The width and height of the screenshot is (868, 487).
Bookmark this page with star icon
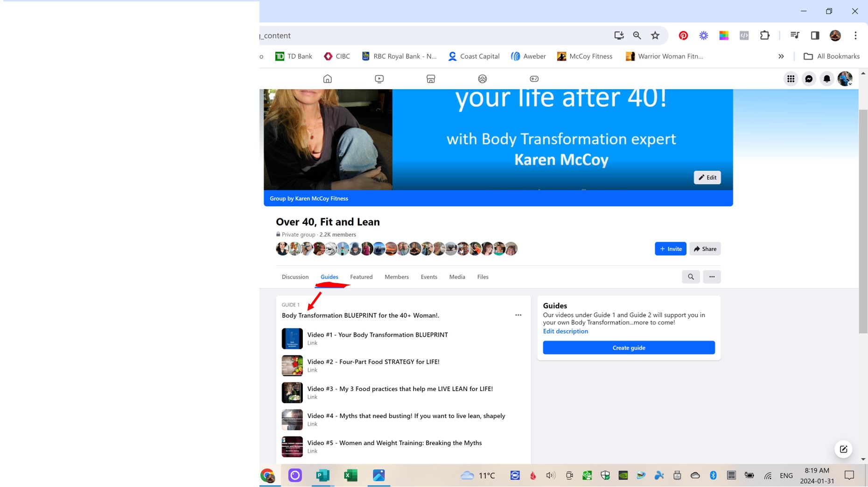(655, 35)
